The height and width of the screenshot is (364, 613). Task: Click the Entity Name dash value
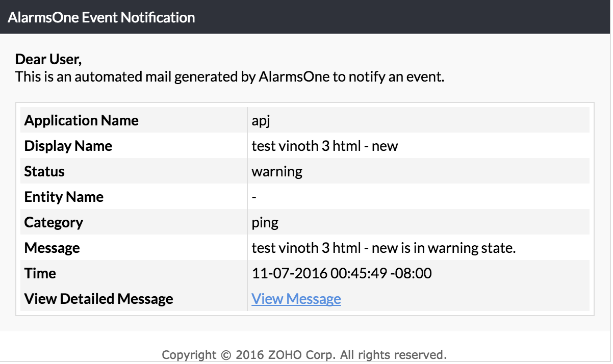point(254,197)
